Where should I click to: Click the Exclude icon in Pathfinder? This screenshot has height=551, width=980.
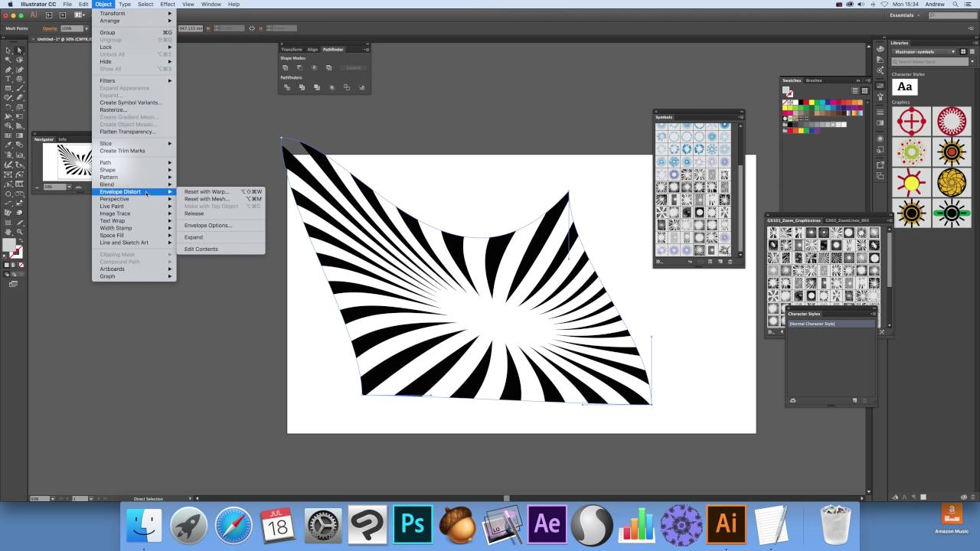[328, 67]
